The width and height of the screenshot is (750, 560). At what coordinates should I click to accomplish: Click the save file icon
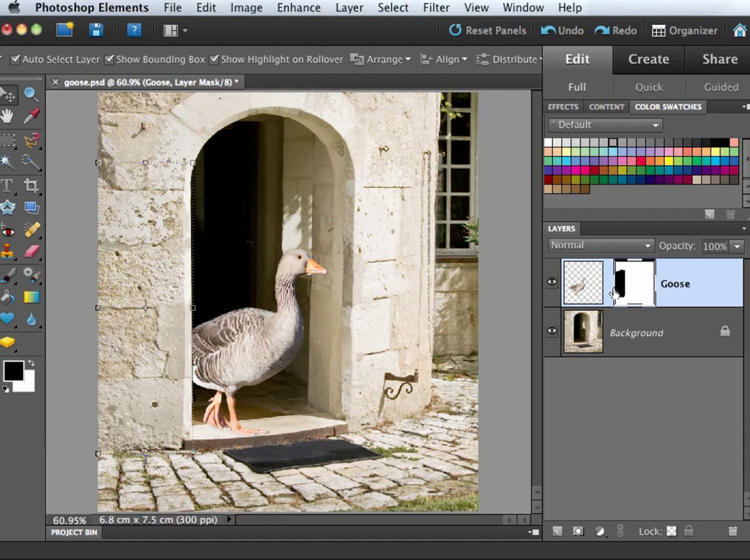[96, 30]
